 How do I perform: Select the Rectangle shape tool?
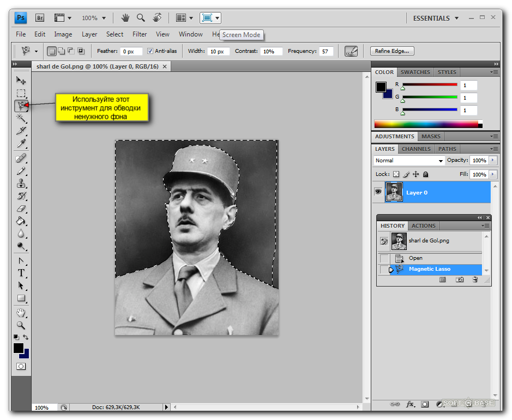(x=21, y=298)
